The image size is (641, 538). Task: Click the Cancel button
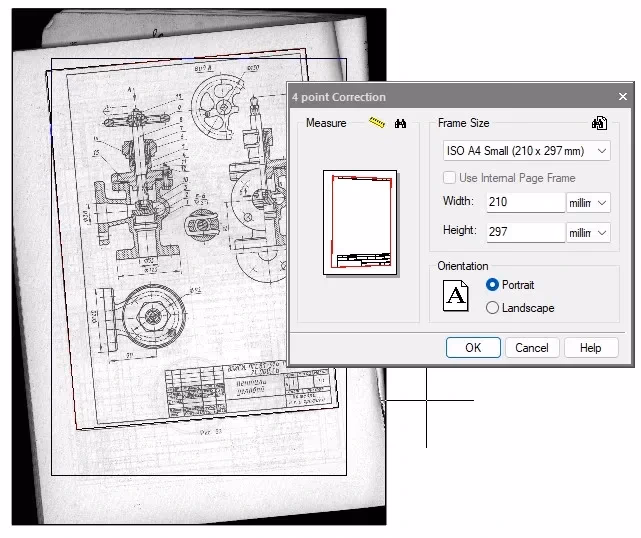pos(531,347)
